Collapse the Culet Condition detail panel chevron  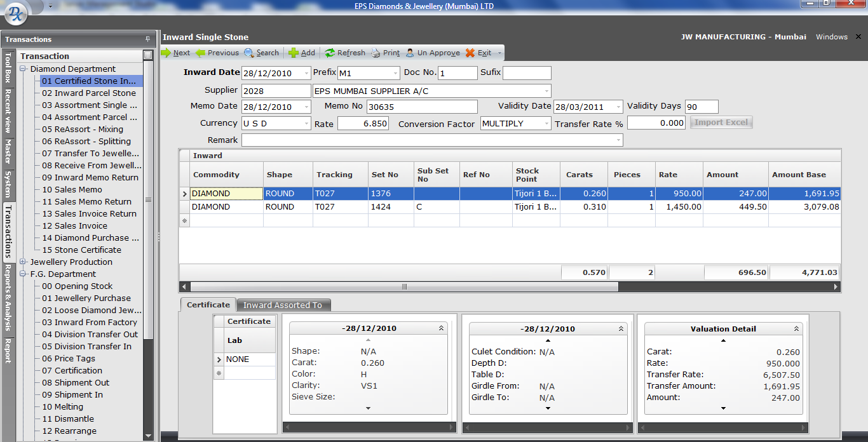click(621, 329)
